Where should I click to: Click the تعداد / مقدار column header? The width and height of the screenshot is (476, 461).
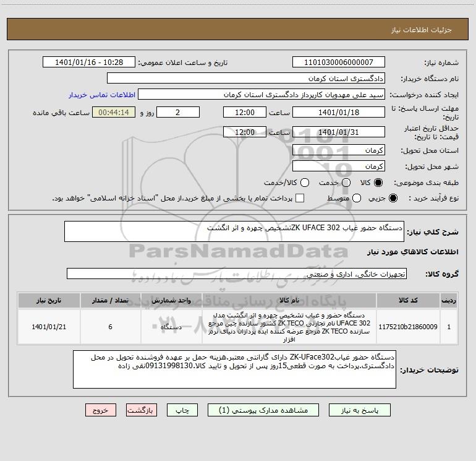(110, 300)
